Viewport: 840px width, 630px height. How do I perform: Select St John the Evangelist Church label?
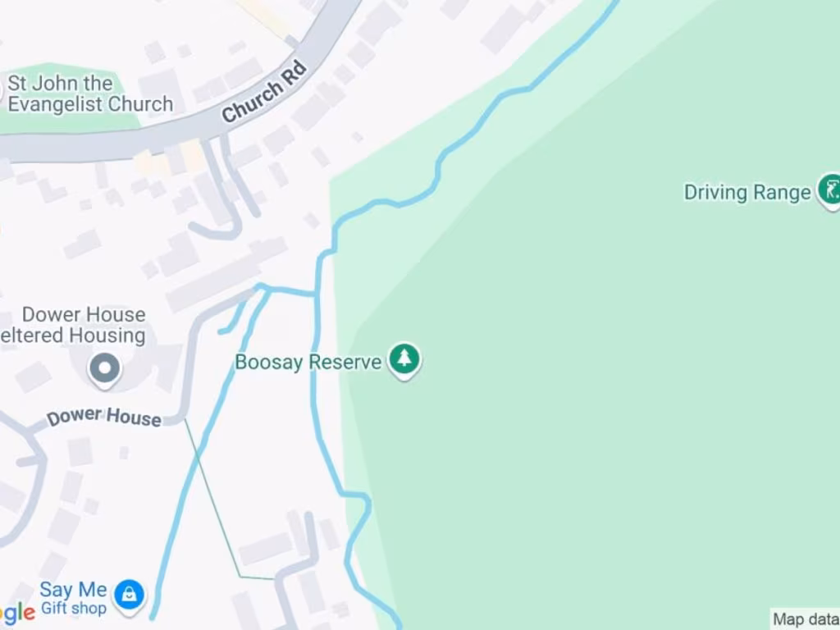(90, 94)
